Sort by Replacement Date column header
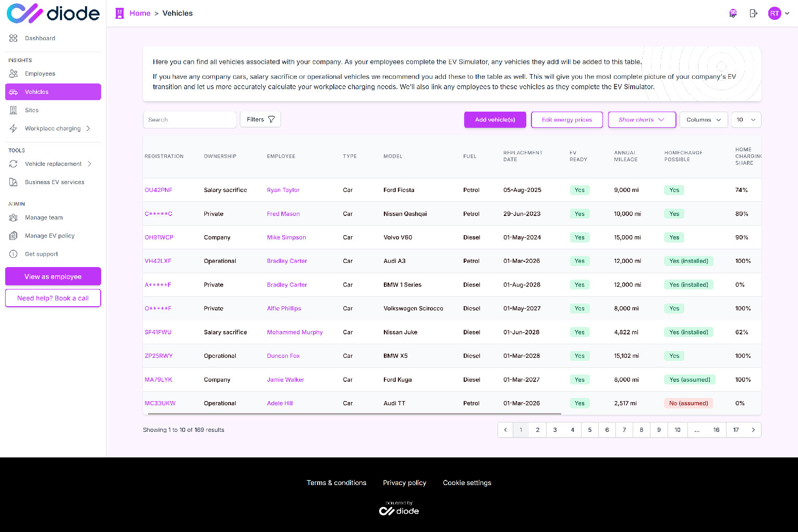Image resolution: width=798 pixels, height=532 pixels. 523,156
